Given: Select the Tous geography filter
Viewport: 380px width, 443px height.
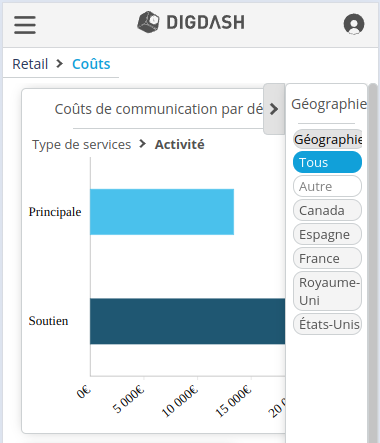Looking at the screenshot, I should [x=327, y=162].
